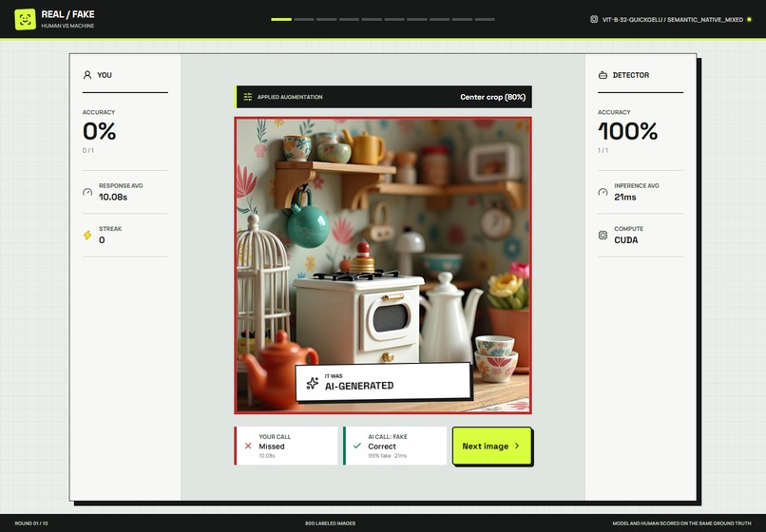
Task: Click the red X icon in Your Call card
Action: point(248,446)
